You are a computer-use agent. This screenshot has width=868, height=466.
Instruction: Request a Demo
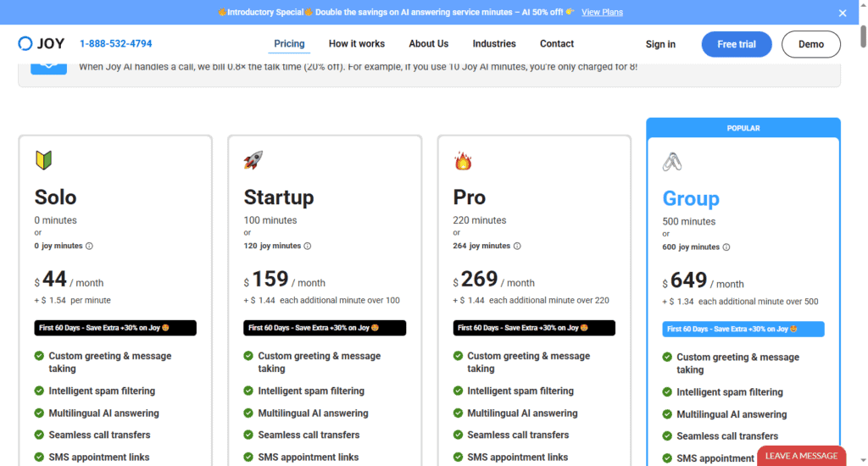811,44
